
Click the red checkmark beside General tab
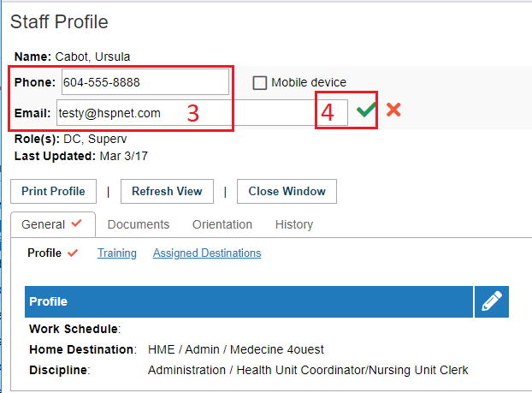[x=77, y=223]
